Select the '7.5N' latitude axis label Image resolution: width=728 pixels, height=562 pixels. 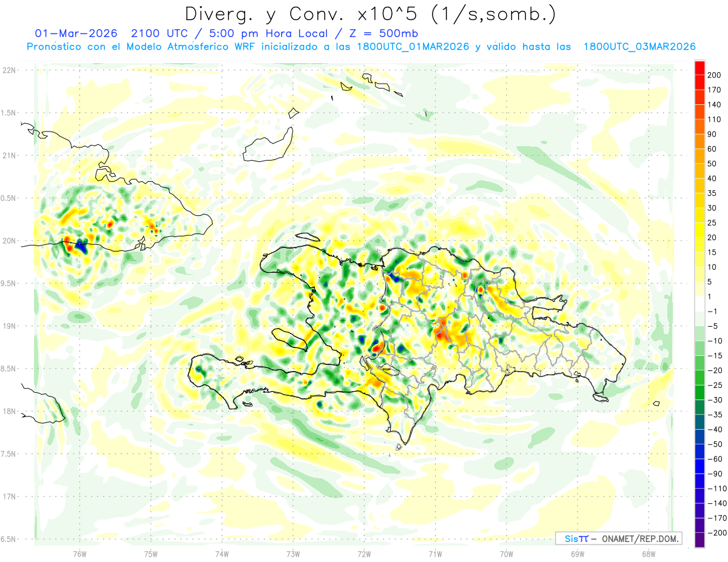[x=8, y=454]
